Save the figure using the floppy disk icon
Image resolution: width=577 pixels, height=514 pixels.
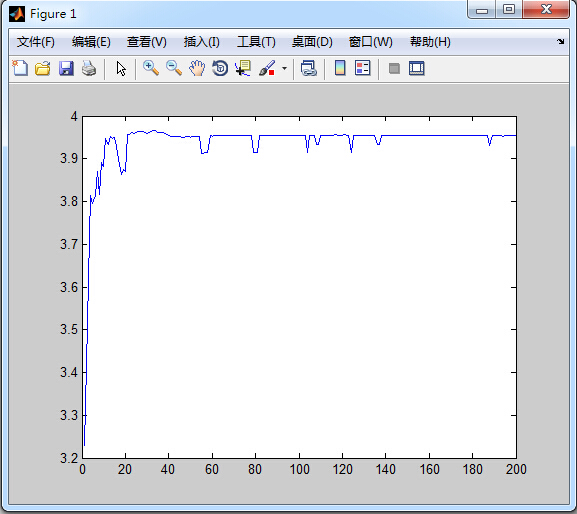point(66,68)
